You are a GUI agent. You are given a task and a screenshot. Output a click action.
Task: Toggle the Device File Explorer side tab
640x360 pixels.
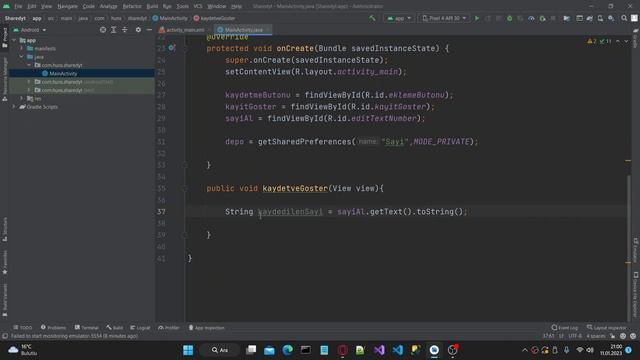[x=636, y=294]
